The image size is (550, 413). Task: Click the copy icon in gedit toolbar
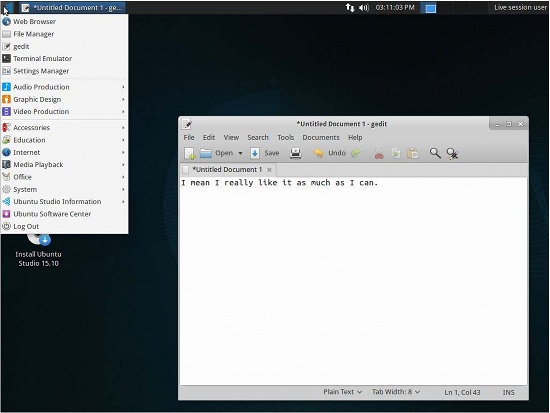396,153
